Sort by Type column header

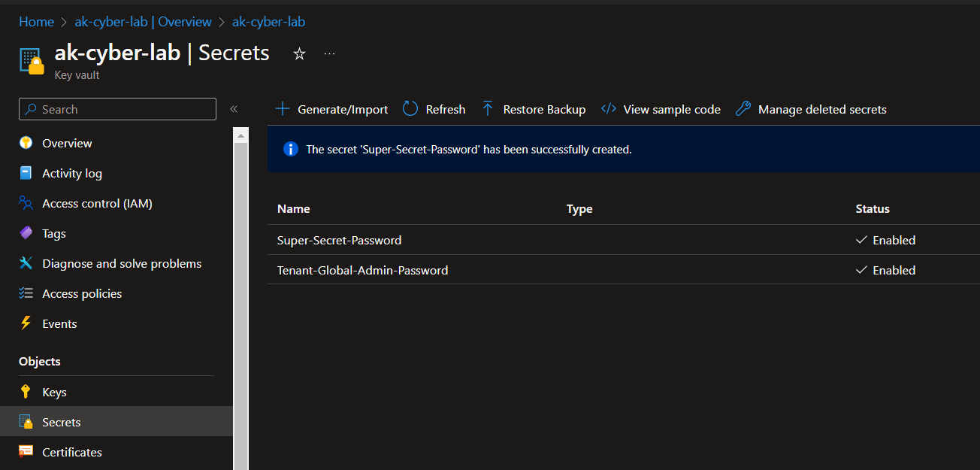point(579,209)
